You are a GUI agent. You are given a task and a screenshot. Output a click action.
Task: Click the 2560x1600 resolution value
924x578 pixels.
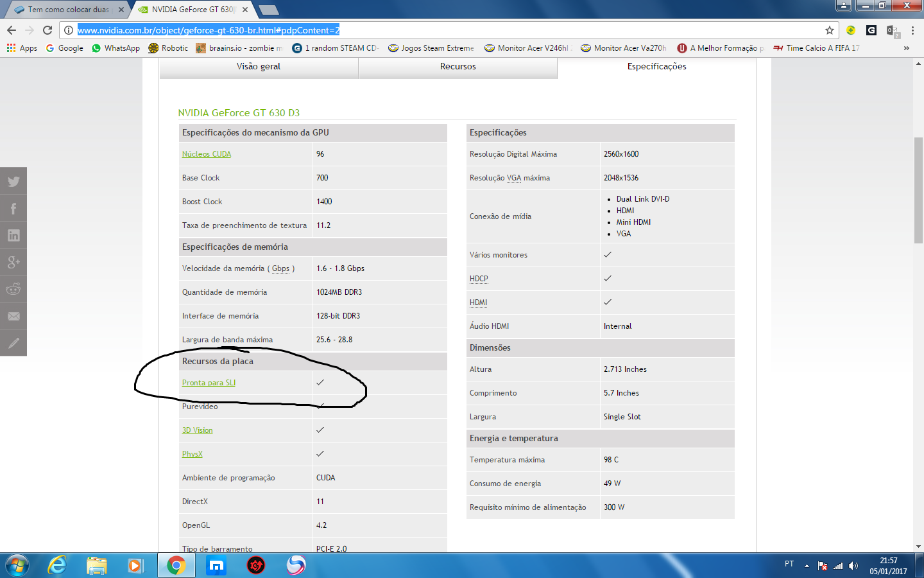point(621,154)
